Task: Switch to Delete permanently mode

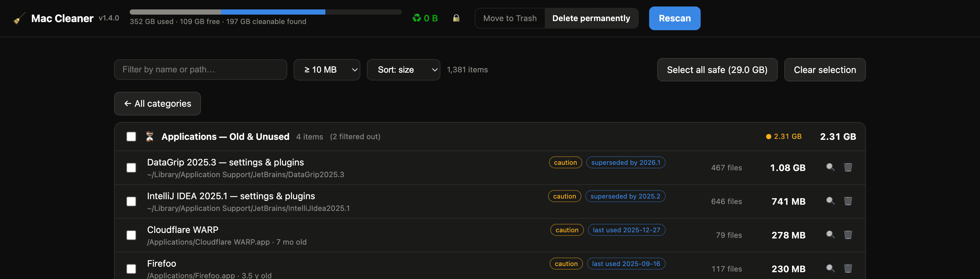Action: tap(591, 18)
